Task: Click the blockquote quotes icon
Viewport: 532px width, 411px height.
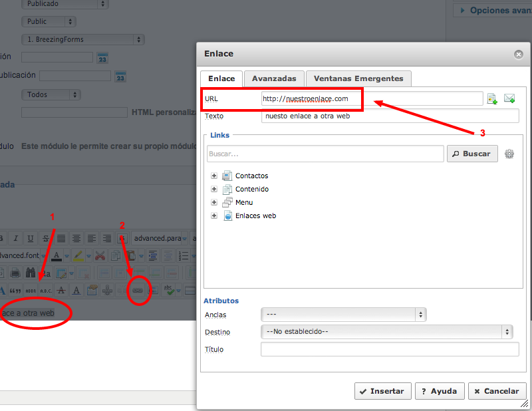Action: click(x=15, y=291)
